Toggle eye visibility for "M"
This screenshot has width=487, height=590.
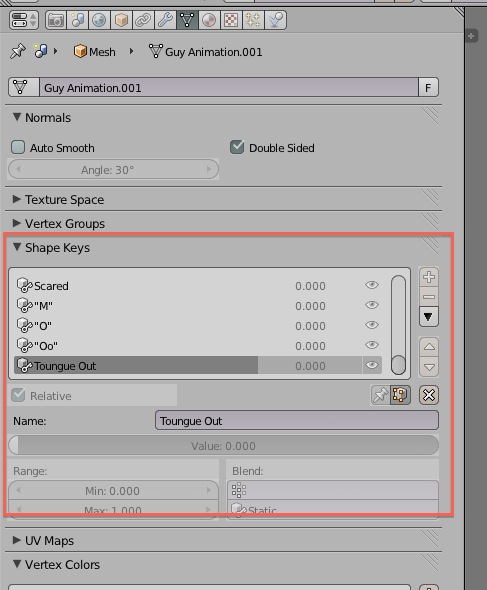(x=372, y=305)
